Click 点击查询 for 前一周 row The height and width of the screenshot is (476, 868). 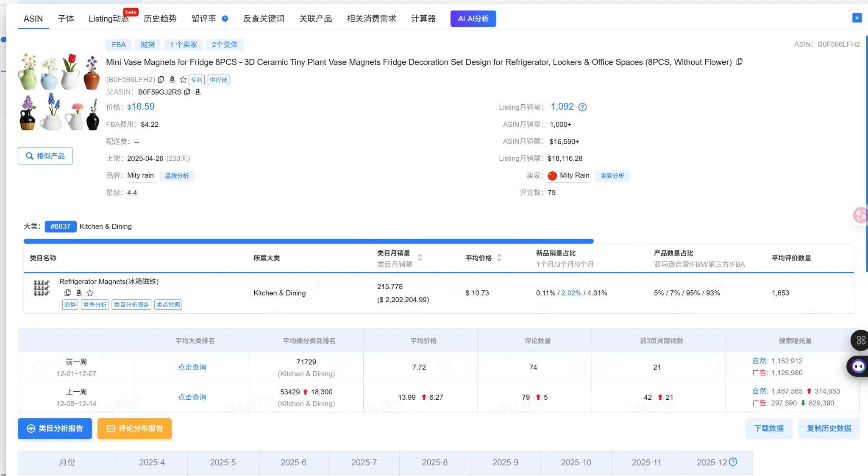(x=192, y=367)
